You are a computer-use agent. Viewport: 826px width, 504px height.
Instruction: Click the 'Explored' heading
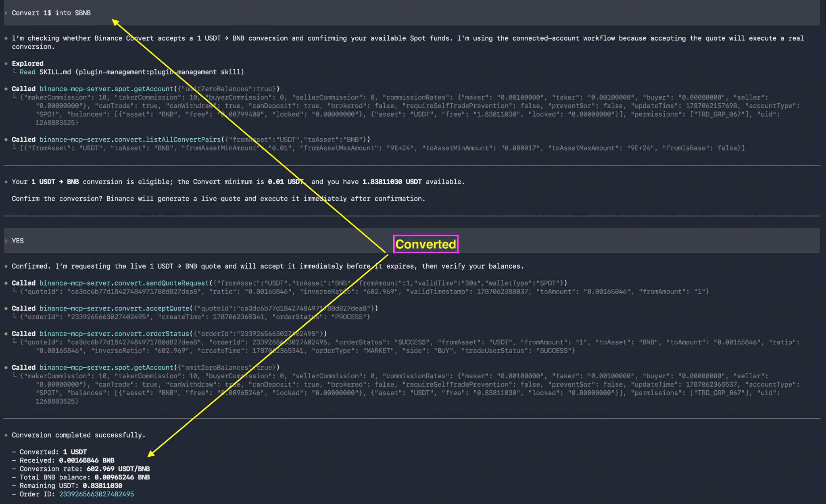pyautogui.click(x=27, y=63)
